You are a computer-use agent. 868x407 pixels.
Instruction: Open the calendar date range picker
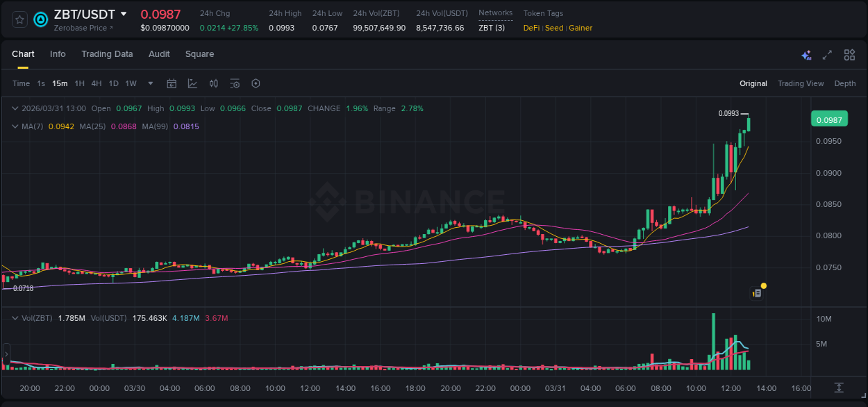coord(172,83)
